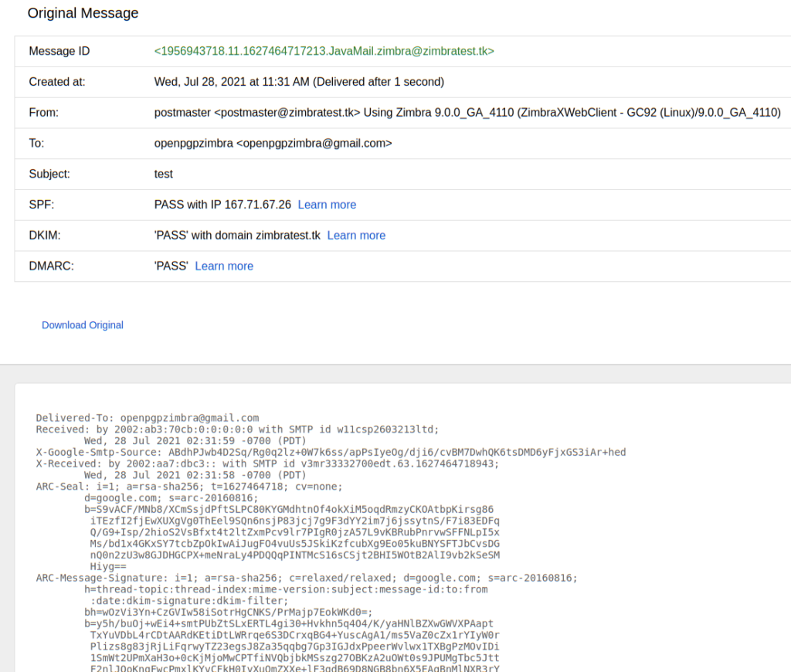
Task: Click the Download Original link
Action: (82, 325)
